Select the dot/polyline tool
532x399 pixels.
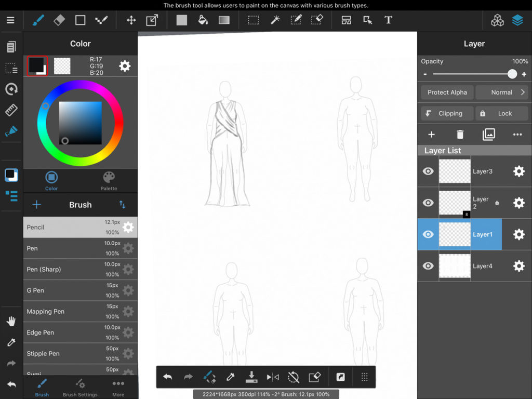click(x=101, y=20)
